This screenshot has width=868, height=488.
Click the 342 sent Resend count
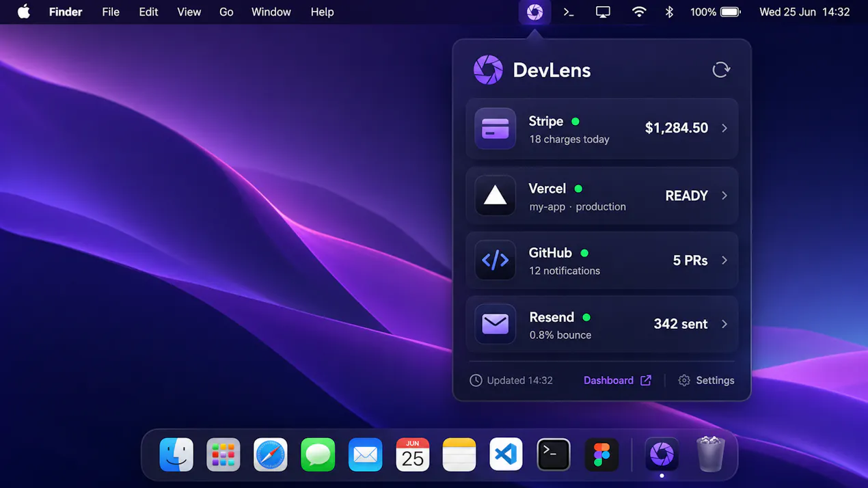tap(681, 324)
